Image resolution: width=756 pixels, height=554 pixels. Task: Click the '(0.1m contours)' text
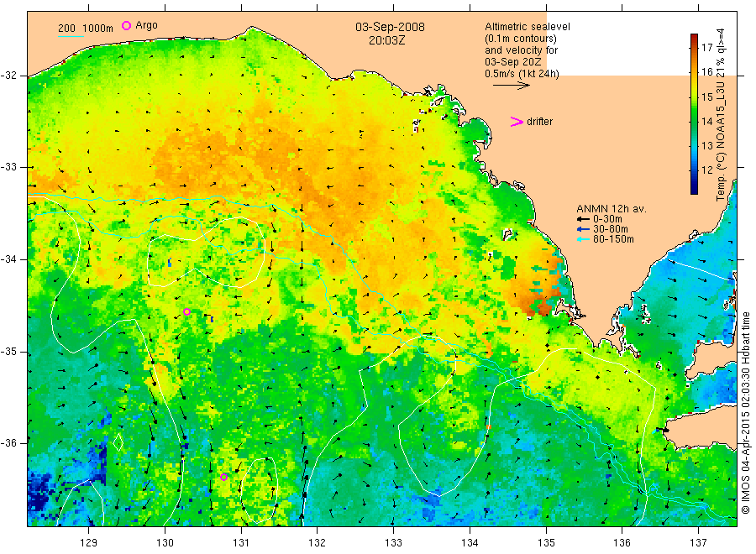(x=520, y=39)
